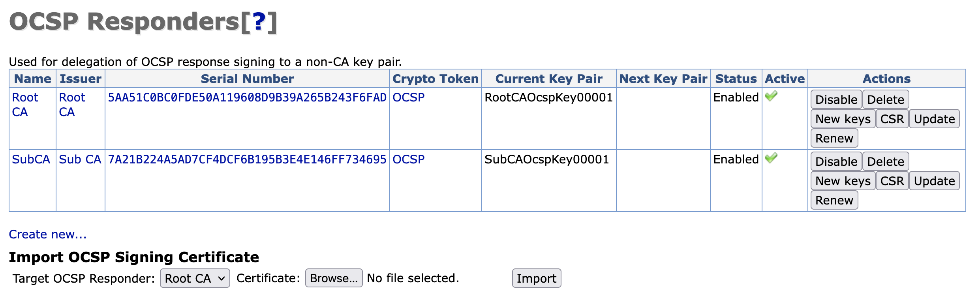Open the Create new... link
The height and width of the screenshot is (300, 980).
47,234
